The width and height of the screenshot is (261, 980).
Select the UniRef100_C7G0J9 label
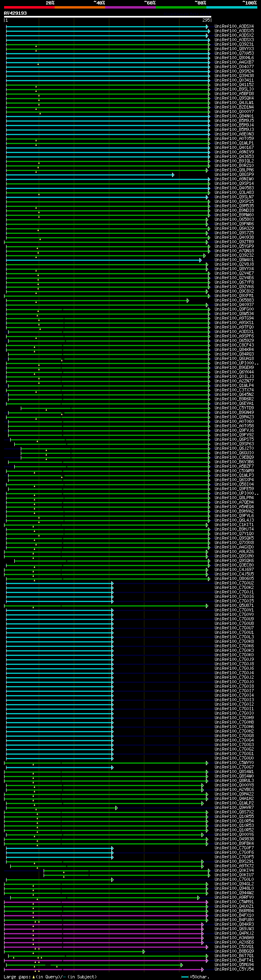point(234,660)
